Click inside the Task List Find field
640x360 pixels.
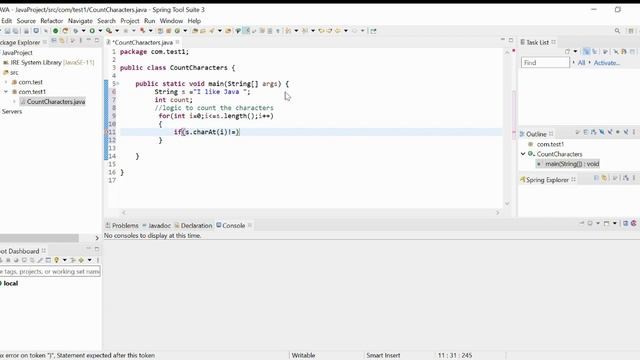click(545, 62)
